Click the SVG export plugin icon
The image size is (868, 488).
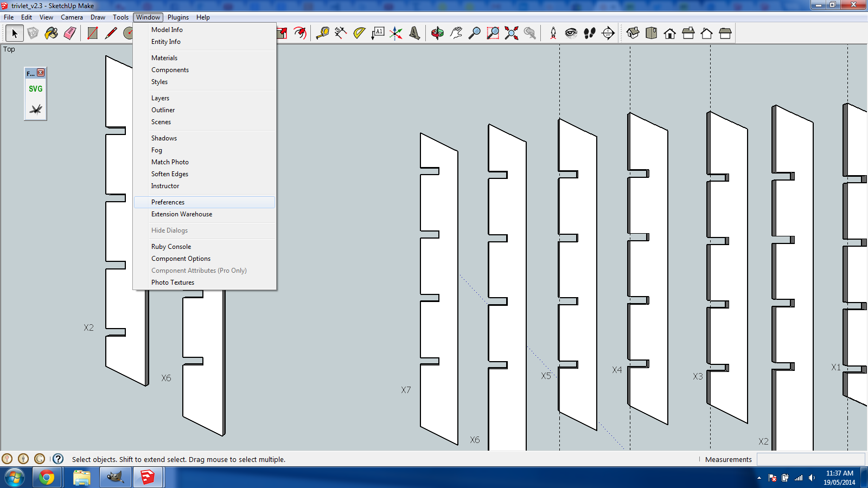pos(35,89)
